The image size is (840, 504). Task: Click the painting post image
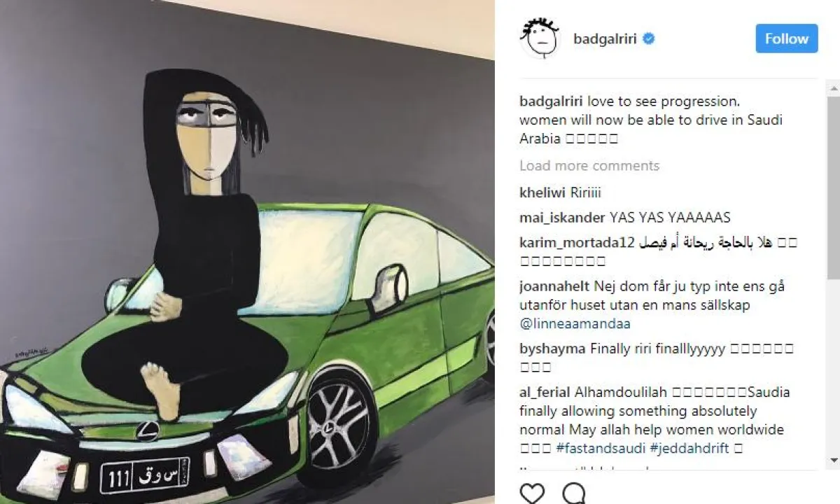click(247, 252)
